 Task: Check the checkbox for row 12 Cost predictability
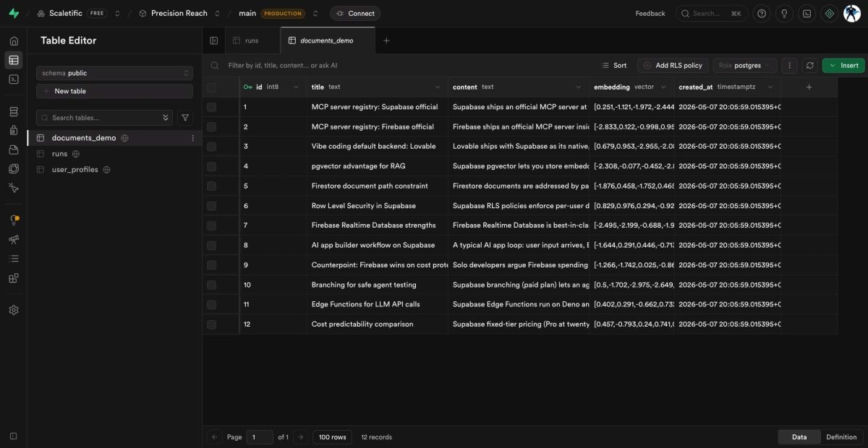211,324
